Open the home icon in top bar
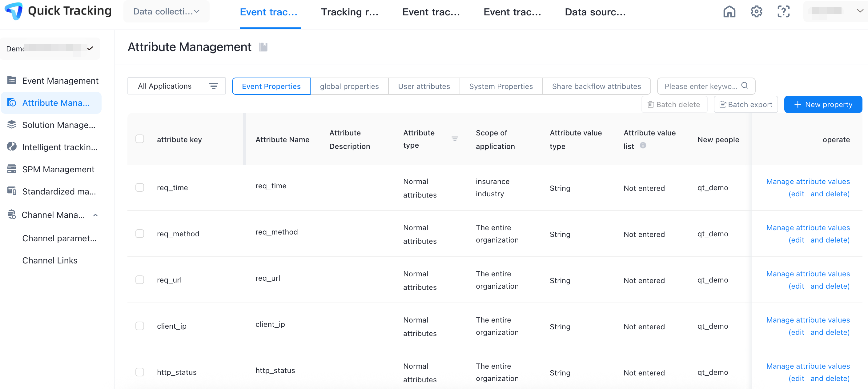The height and width of the screenshot is (389, 868). click(x=729, y=12)
